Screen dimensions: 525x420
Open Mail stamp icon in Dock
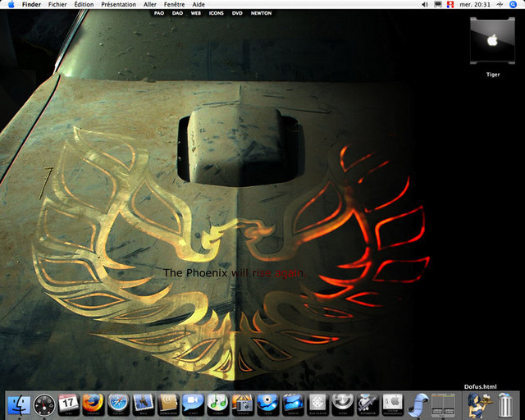tap(143, 404)
